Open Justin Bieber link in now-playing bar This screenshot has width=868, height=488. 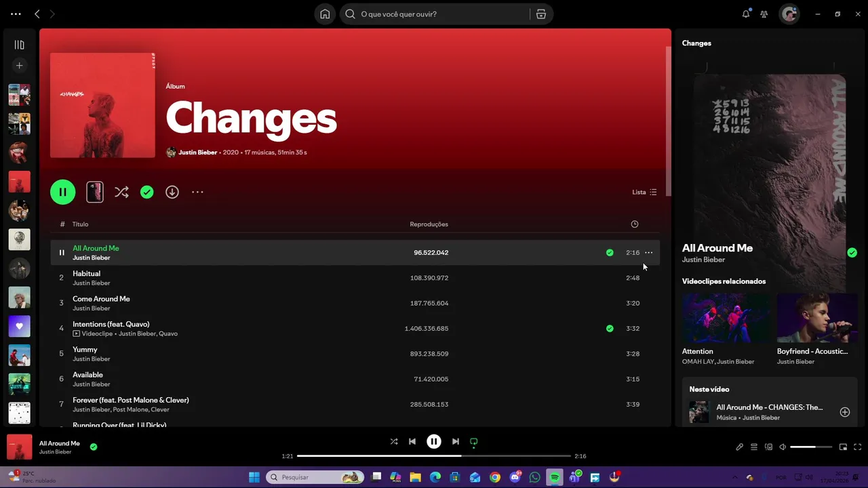tap(55, 452)
